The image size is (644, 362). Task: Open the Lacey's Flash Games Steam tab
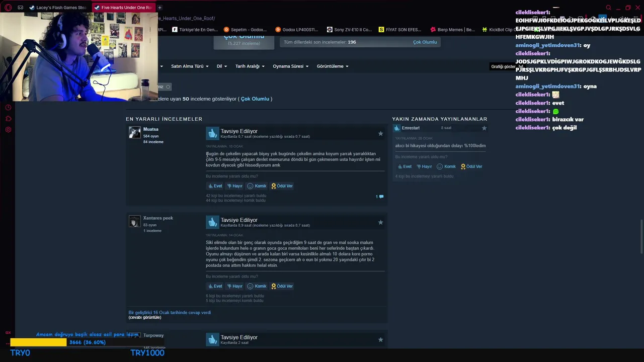[x=58, y=8]
